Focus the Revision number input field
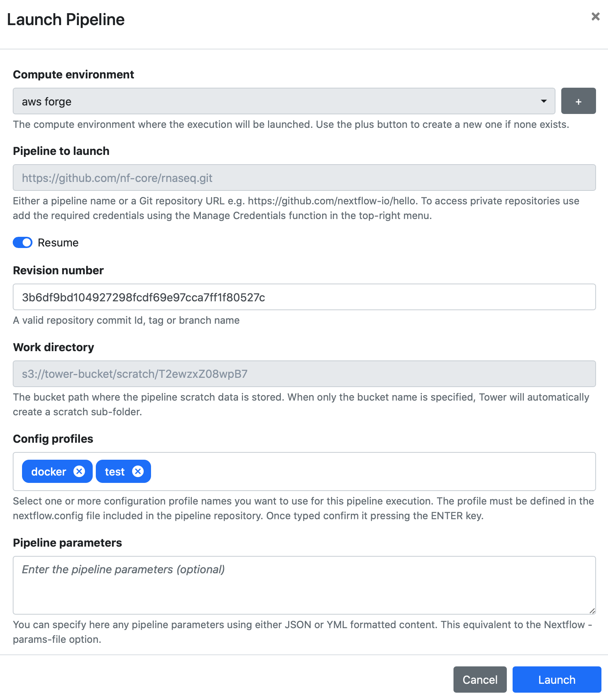The image size is (608, 700). tap(304, 297)
